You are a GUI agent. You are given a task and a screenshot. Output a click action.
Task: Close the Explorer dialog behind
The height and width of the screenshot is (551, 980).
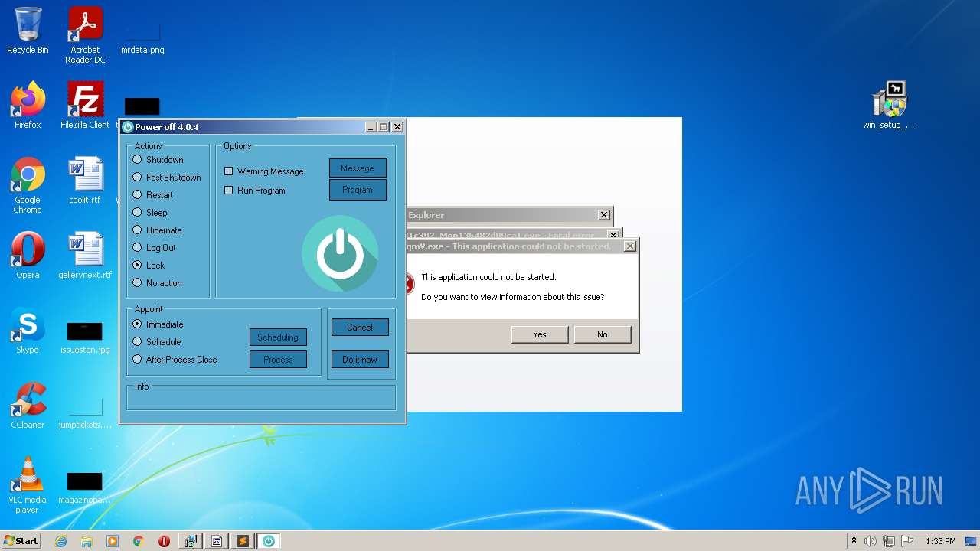click(x=603, y=215)
